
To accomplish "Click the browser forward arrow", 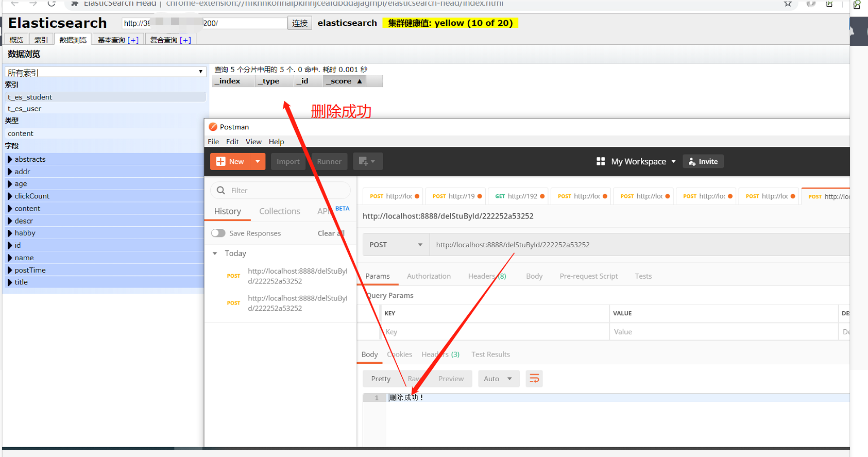I will [33, 3].
